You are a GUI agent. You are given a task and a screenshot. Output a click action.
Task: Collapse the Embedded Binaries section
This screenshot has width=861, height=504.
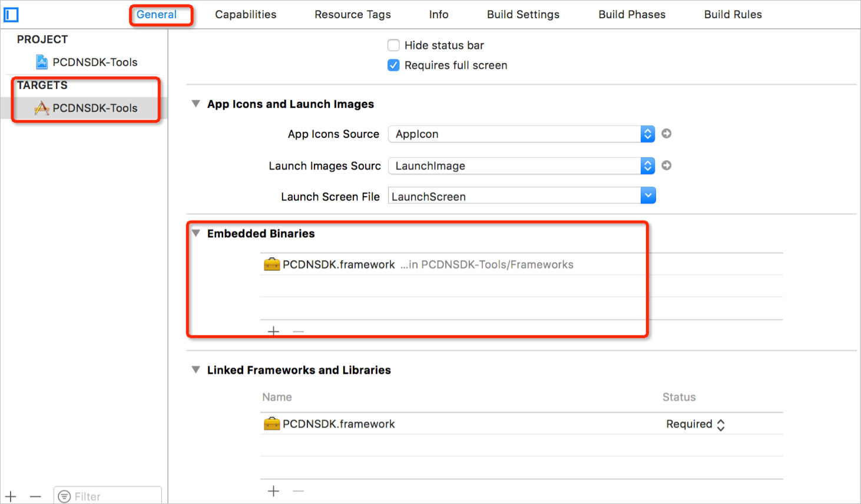pyautogui.click(x=196, y=233)
